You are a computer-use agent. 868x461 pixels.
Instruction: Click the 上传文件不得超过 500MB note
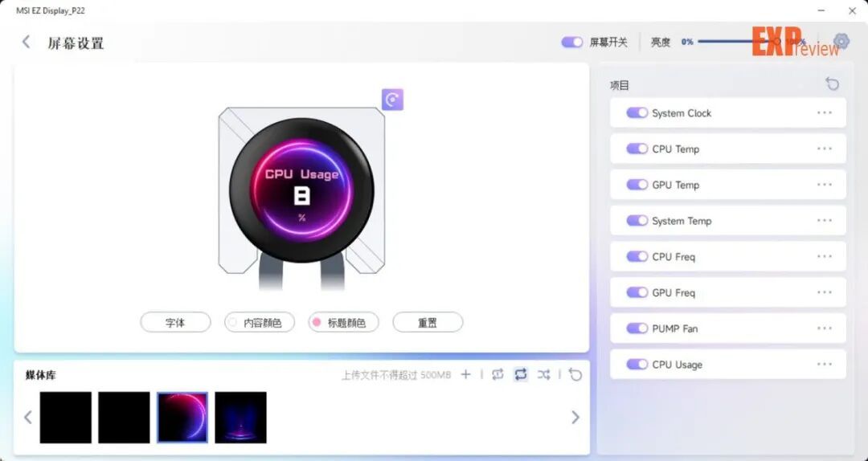(x=396, y=375)
